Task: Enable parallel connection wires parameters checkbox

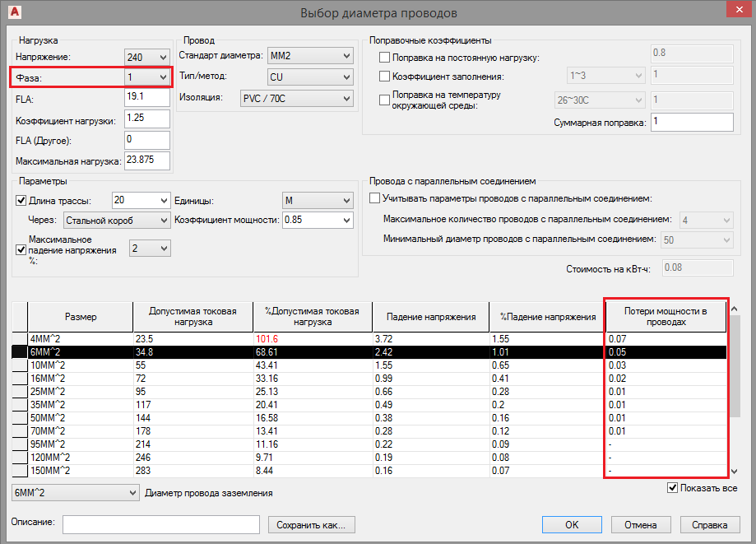Action: click(375, 198)
